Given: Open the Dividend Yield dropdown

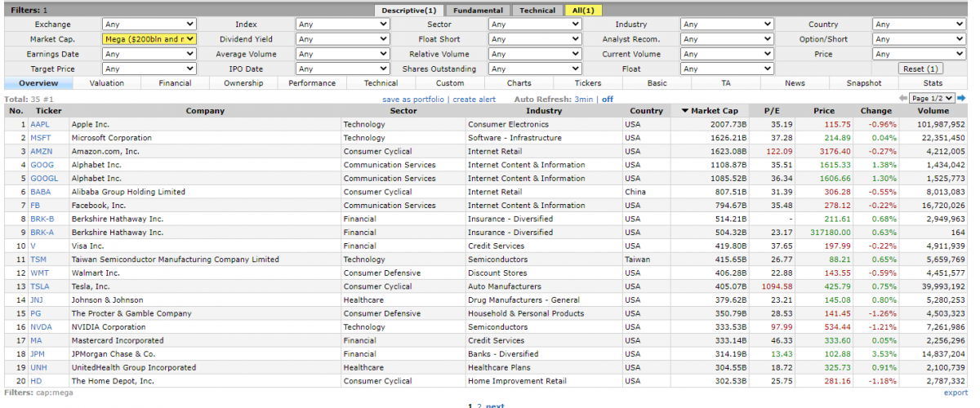Looking at the screenshot, I should [342, 39].
